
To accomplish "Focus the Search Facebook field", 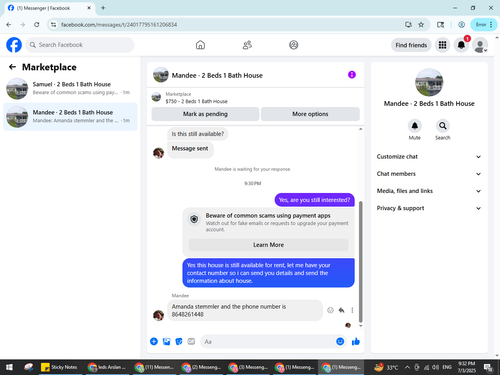I will click(80, 45).
